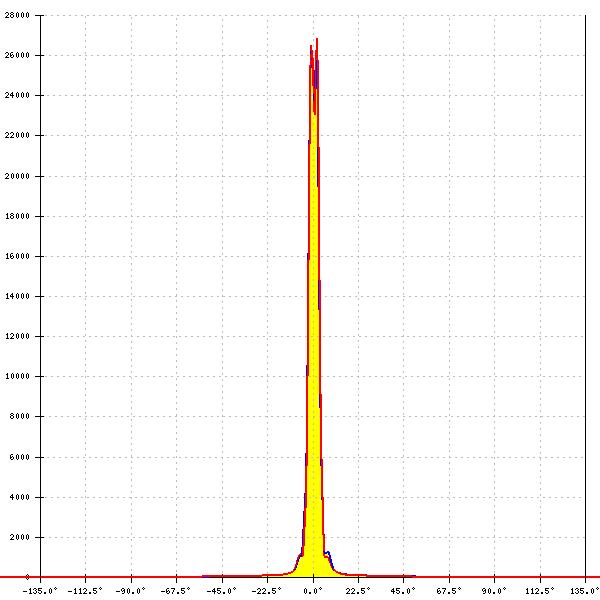
Task: Click the 6000 y-axis label
Action: point(19,457)
